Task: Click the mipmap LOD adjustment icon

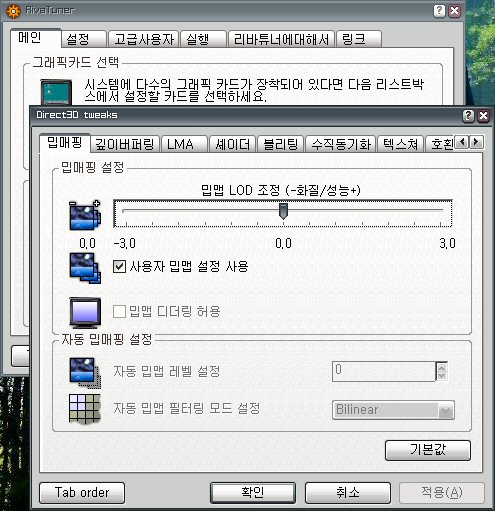Action: [85, 215]
